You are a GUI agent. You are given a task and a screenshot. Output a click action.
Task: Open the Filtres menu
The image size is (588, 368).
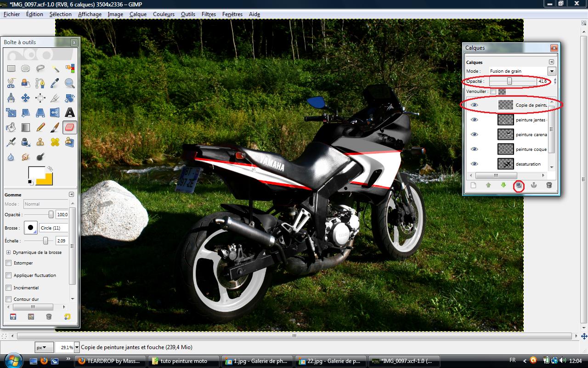coord(209,14)
